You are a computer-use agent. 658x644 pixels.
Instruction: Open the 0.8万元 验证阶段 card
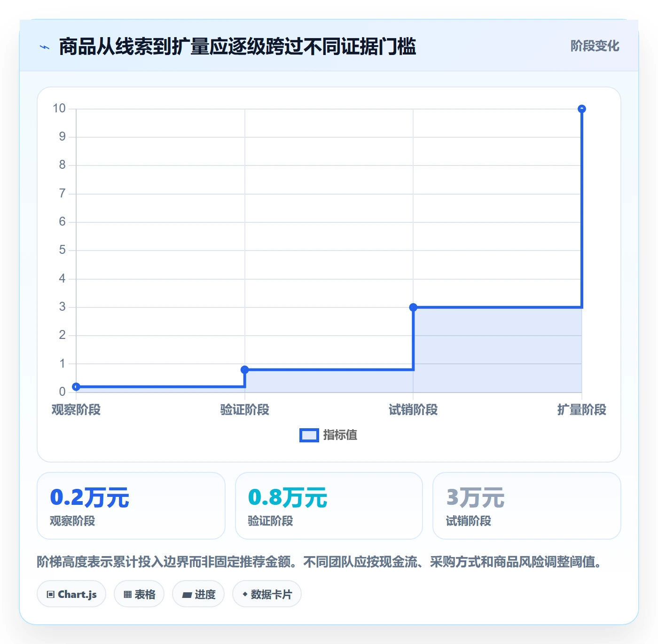click(x=329, y=506)
